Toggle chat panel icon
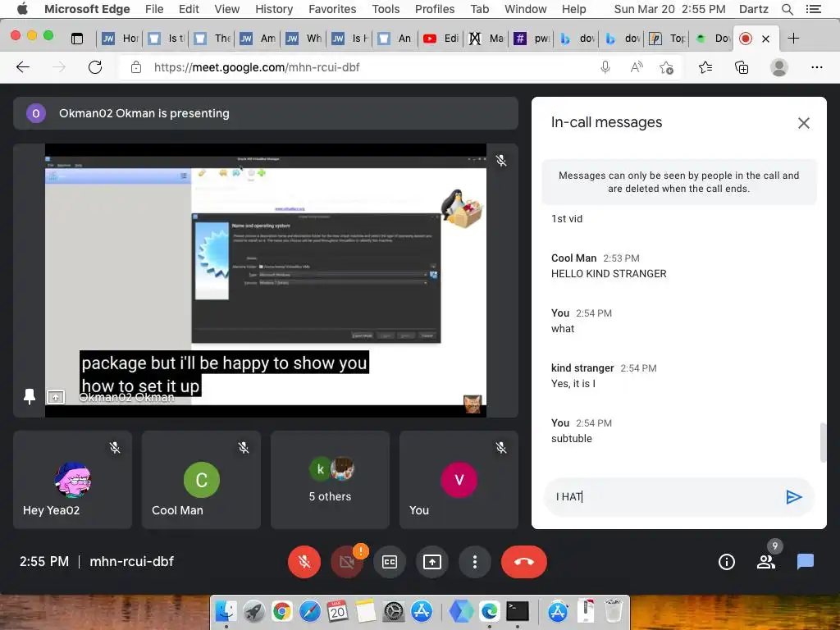Image resolution: width=840 pixels, height=630 pixels. 806,561
